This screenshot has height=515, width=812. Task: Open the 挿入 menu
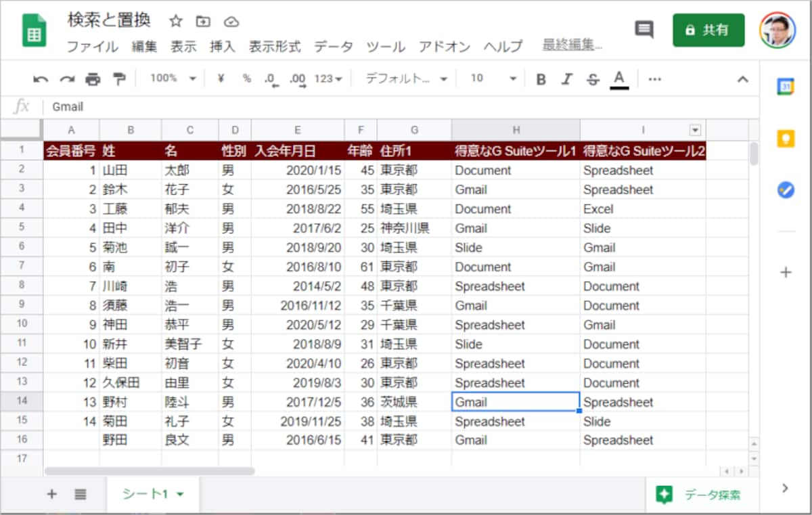[223, 47]
